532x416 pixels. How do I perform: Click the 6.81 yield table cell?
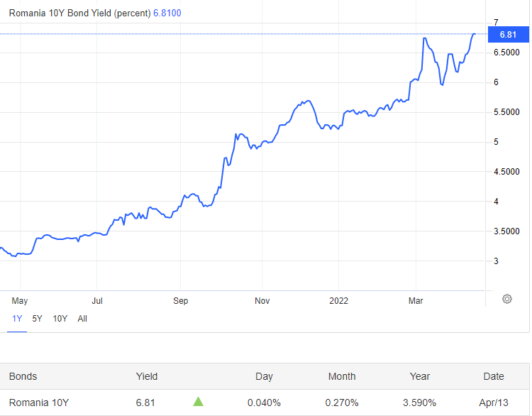click(x=145, y=403)
